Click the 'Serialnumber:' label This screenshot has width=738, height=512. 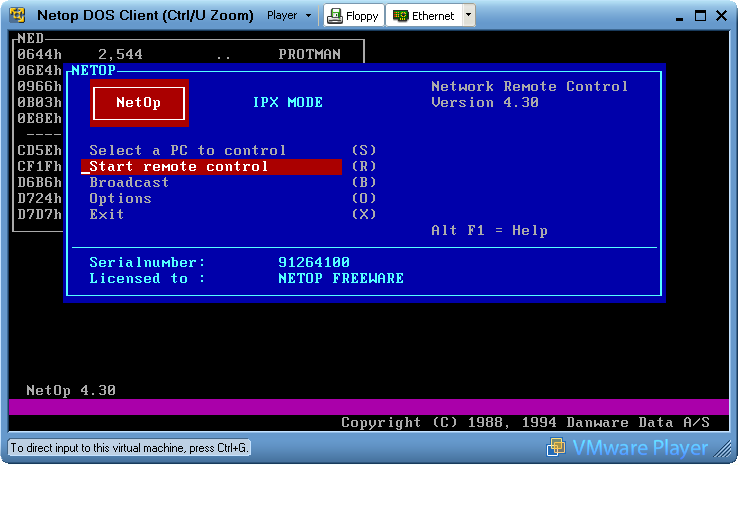coord(147,262)
